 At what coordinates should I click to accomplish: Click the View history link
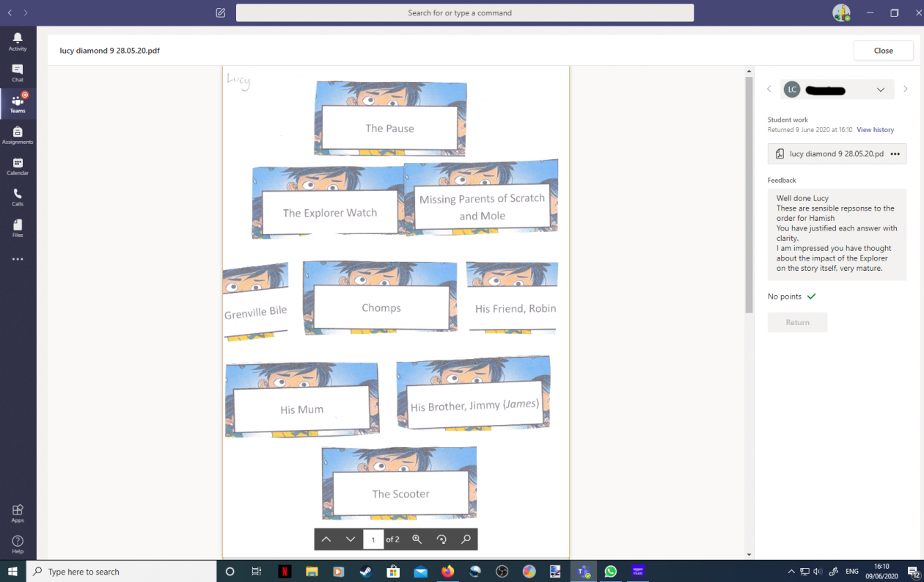point(875,130)
